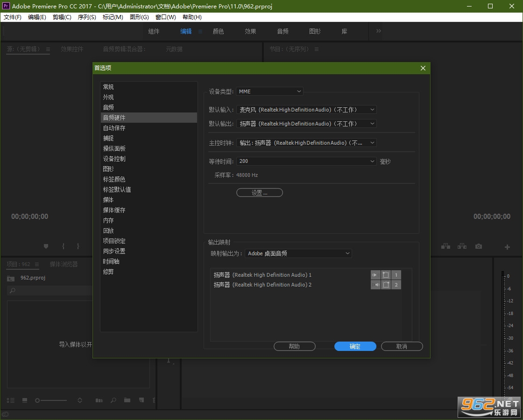Viewport: 523px width, 420px height.
Task: Open 序列(S) menu
Action: (87, 17)
